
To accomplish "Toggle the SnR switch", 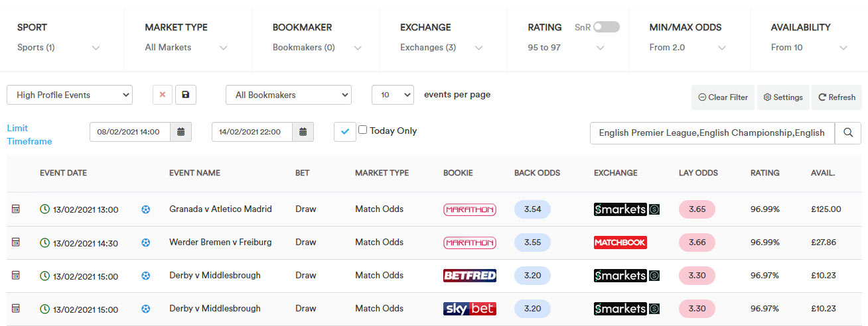I will click(606, 27).
